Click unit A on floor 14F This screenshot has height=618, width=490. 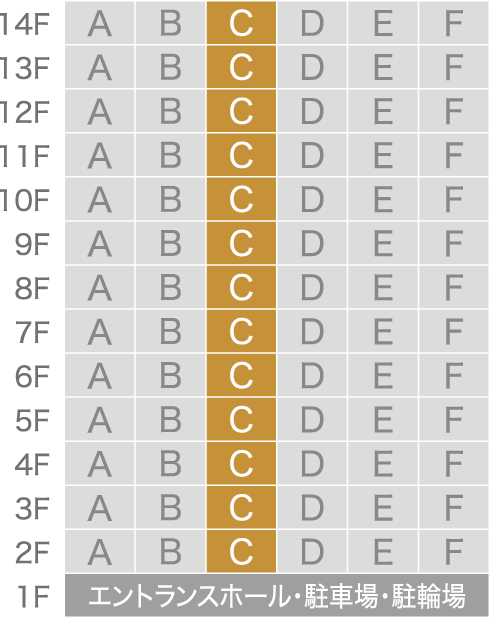tap(100, 22)
